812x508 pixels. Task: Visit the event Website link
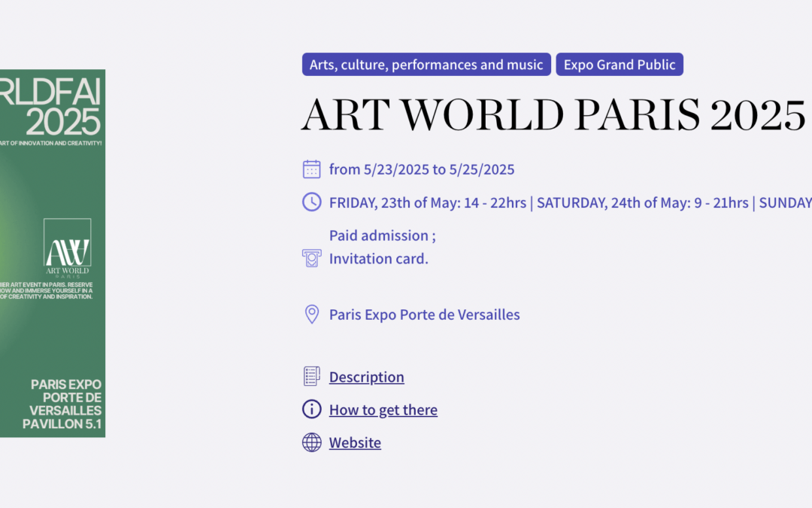pos(355,443)
